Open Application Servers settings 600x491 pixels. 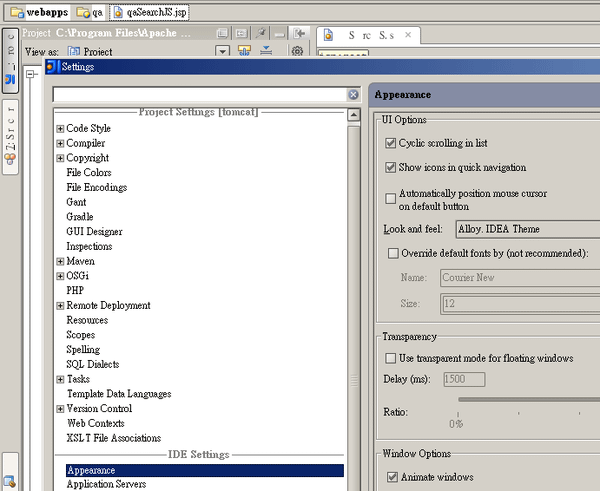[x=106, y=484]
